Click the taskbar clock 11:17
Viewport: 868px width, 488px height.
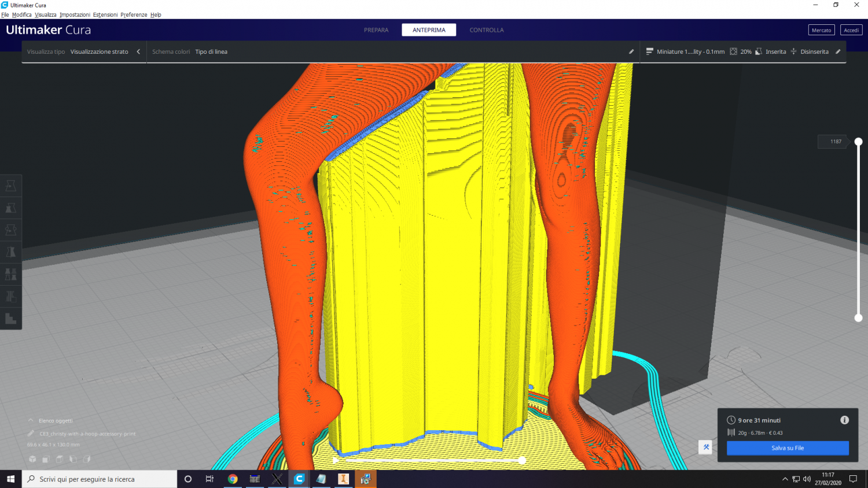pos(828,479)
